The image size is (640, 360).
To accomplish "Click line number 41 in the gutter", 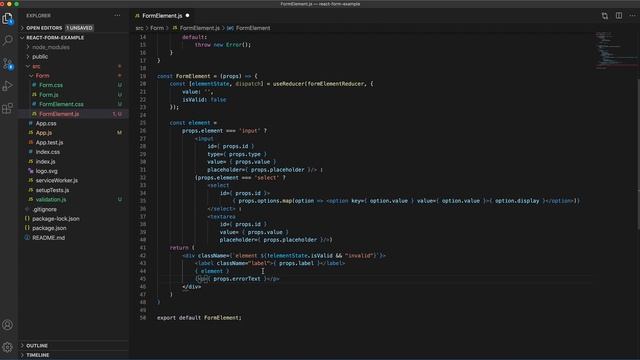I will [142, 248].
